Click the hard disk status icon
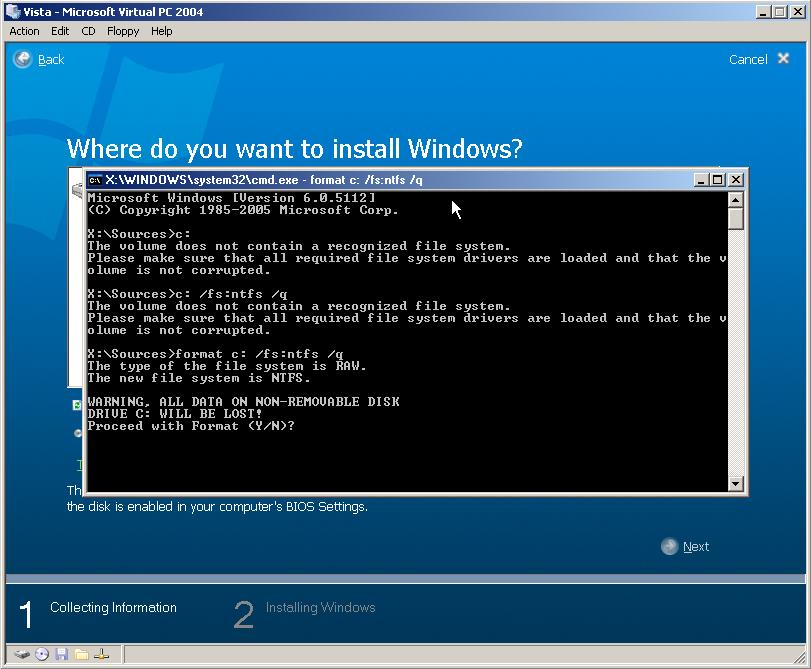811x669 pixels. click(x=22, y=655)
